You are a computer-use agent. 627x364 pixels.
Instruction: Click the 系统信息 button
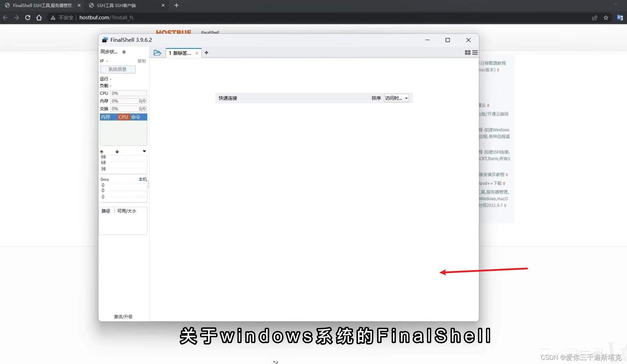tap(118, 69)
